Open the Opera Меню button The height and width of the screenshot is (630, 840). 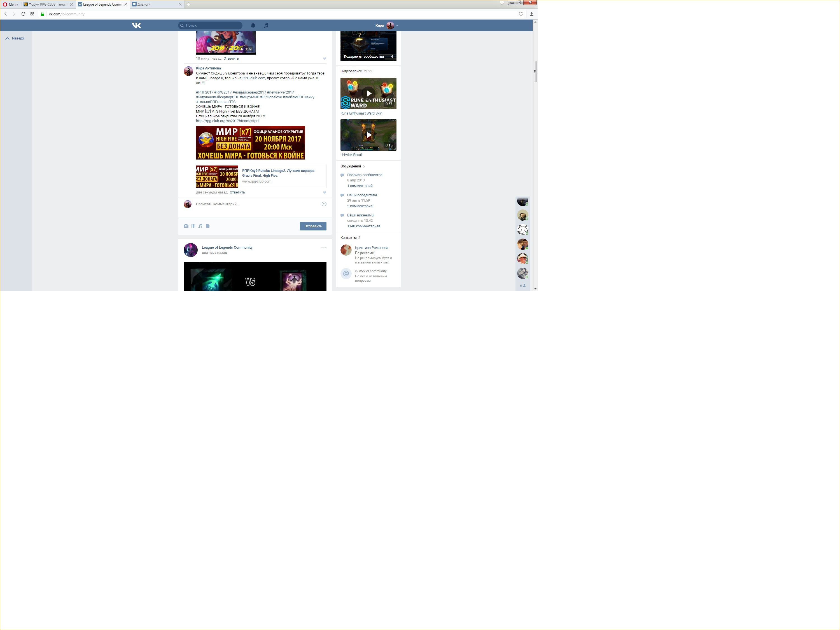(x=11, y=4)
